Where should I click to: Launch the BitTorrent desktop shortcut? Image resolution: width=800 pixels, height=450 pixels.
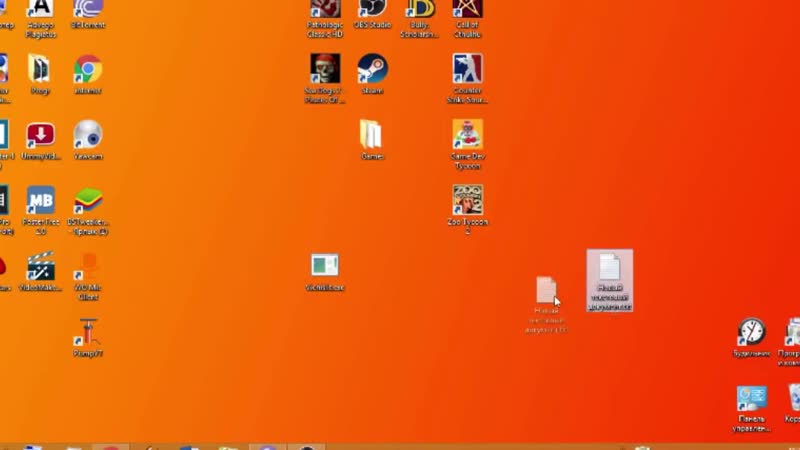pos(88,14)
